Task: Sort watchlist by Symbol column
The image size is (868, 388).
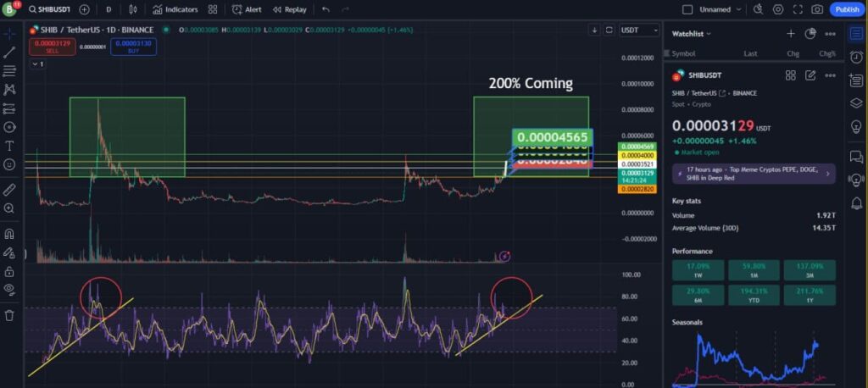Action: click(x=683, y=53)
